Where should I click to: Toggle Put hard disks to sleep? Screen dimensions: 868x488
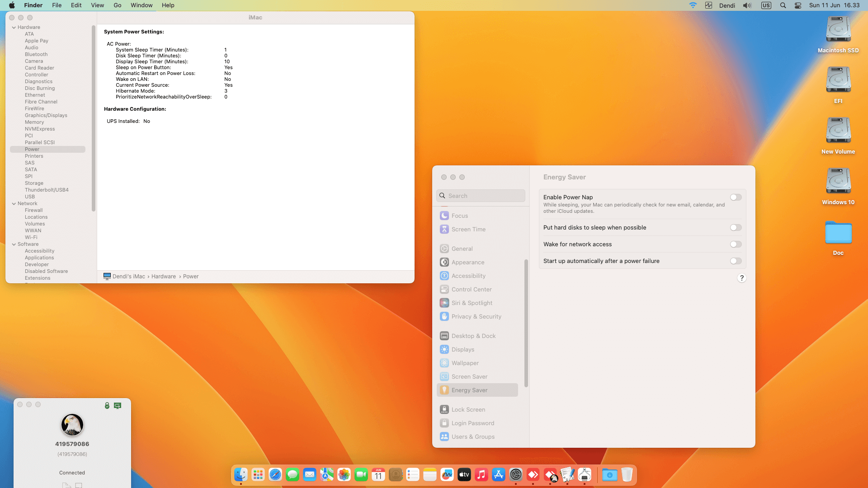click(736, 227)
